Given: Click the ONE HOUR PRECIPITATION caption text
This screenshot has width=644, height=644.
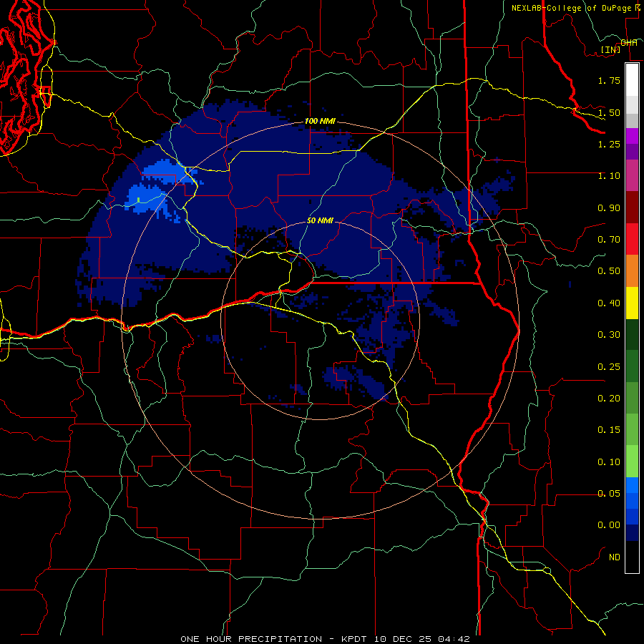Looking at the screenshot, I should point(326,639).
